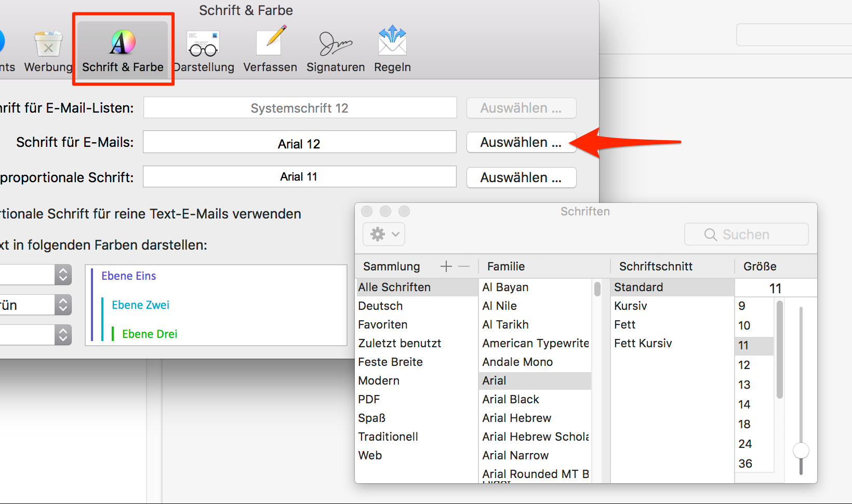852x504 pixels.
Task: Click the Ebene Eins quote preview
Action: [x=129, y=276]
